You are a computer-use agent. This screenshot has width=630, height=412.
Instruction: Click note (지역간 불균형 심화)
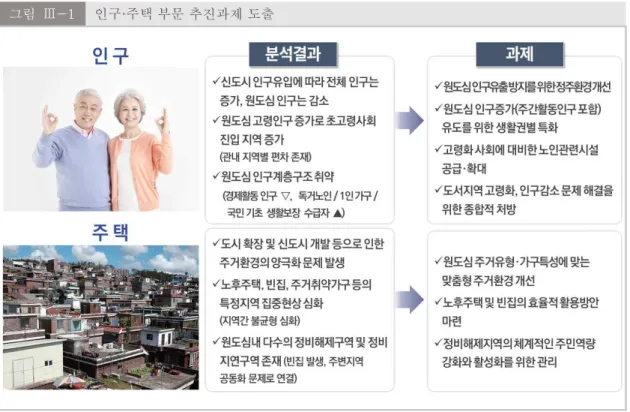[x=260, y=321]
